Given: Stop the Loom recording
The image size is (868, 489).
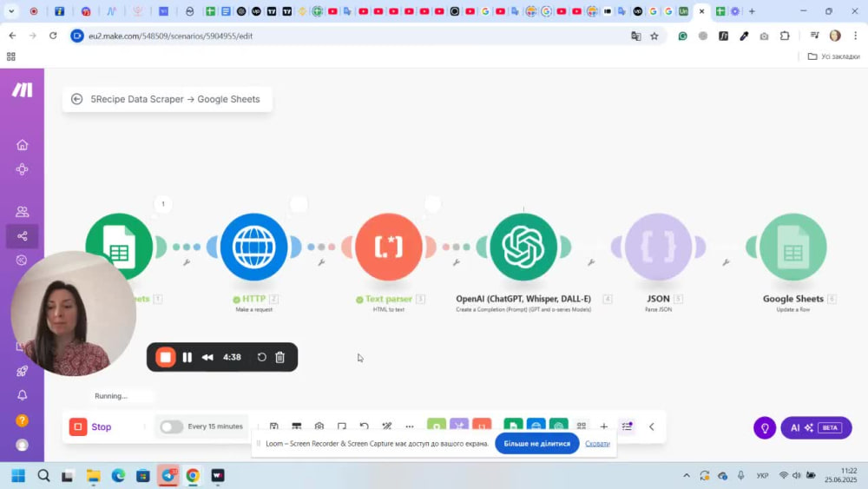Looking at the screenshot, I should coord(165,357).
